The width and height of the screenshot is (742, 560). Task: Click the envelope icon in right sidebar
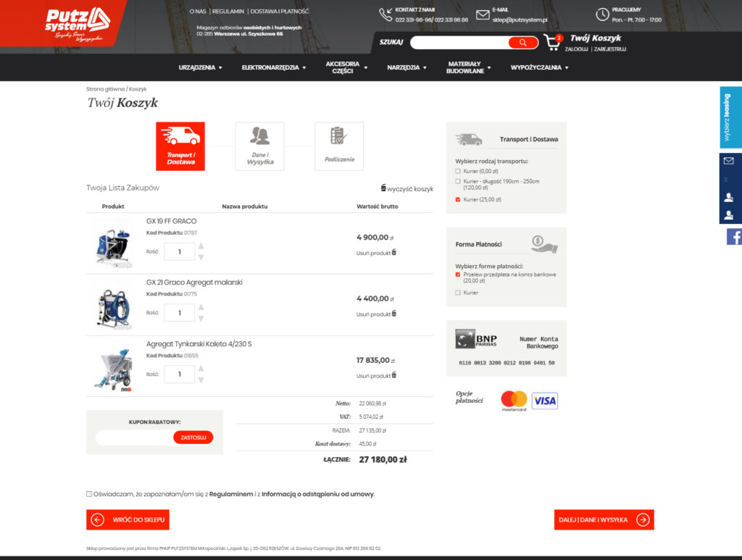[729, 161]
